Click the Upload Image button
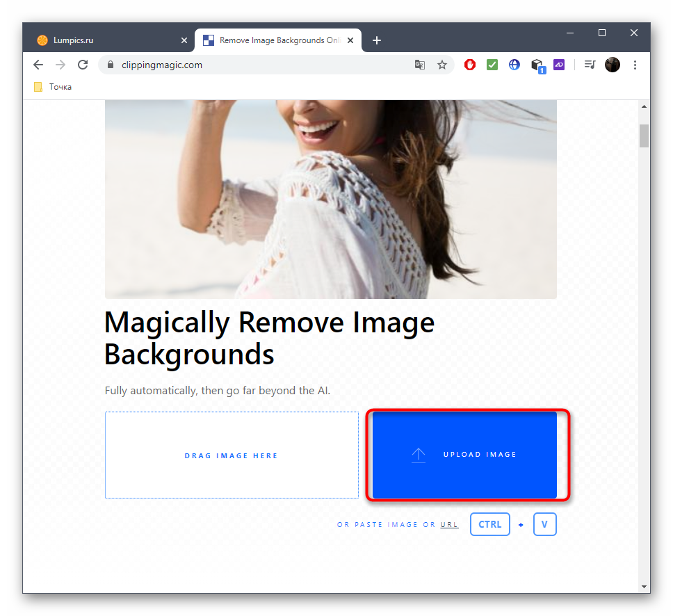Image resolution: width=673 pixels, height=616 pixels. [464, 455]
